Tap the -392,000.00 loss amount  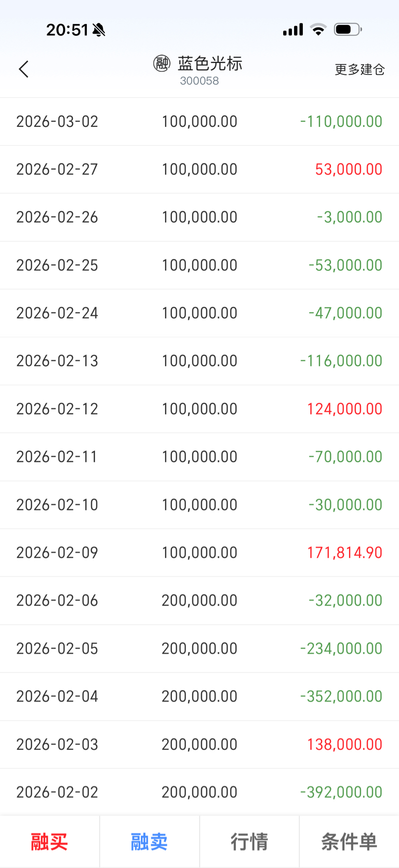click(341, 792)
